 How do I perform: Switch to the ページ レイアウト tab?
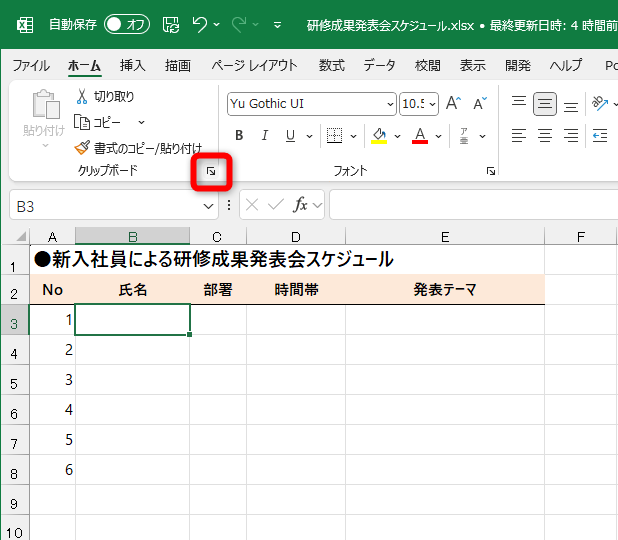pyautogui.click(x=254, y=65)
